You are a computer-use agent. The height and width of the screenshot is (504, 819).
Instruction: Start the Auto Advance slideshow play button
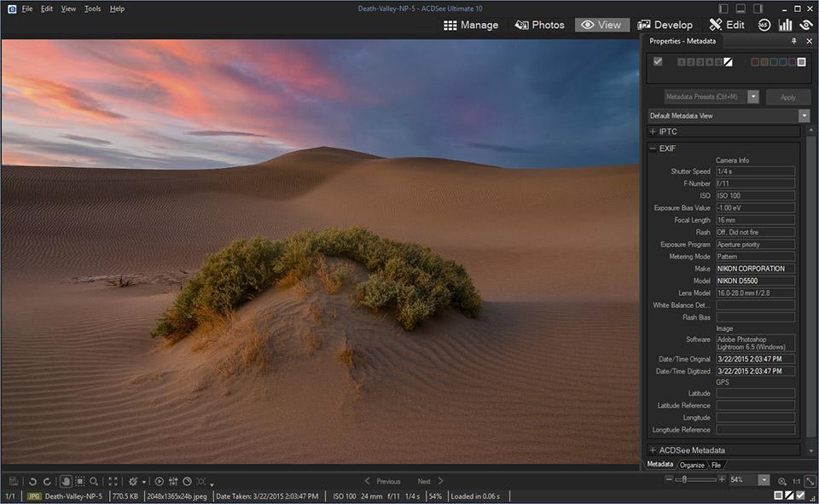(x=159, y=481)
